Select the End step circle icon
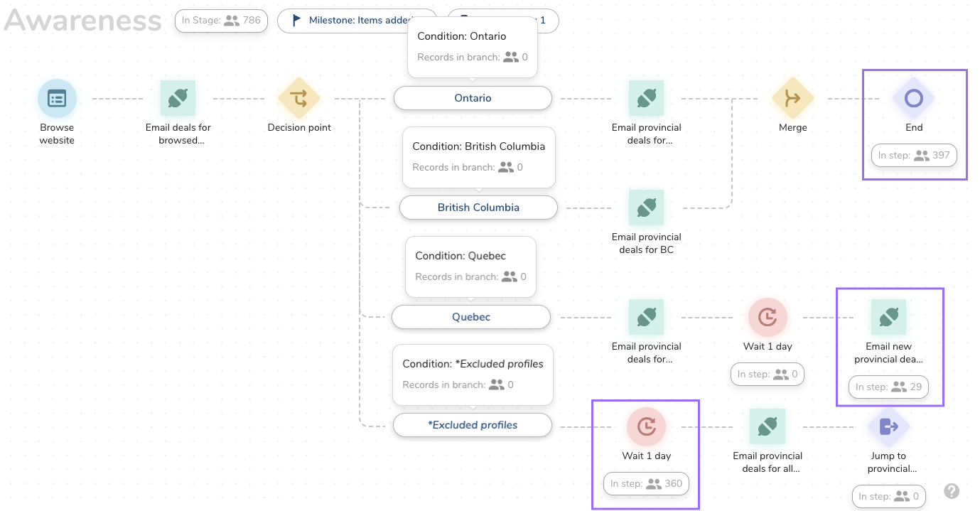 click(913, 98)
